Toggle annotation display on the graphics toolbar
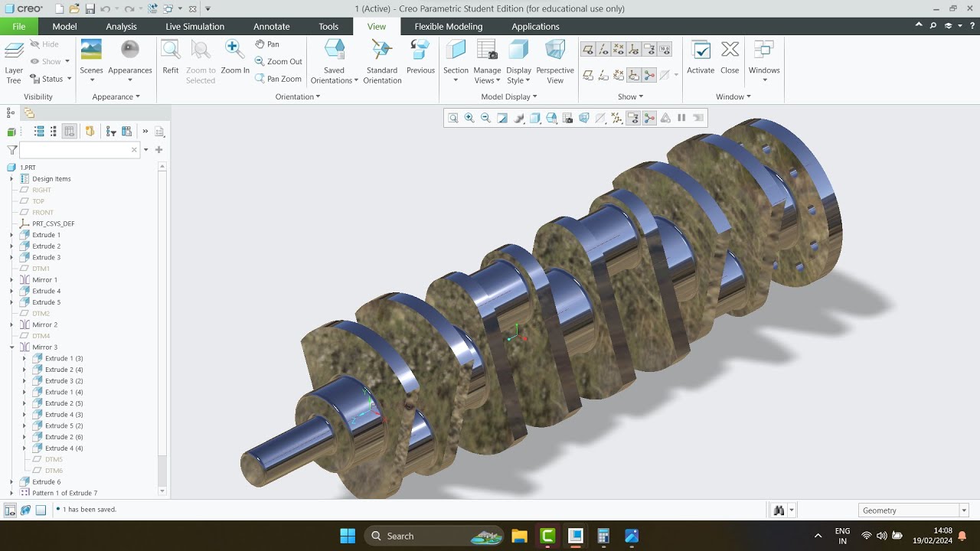The image size is (980, 551). coord(633,118)
